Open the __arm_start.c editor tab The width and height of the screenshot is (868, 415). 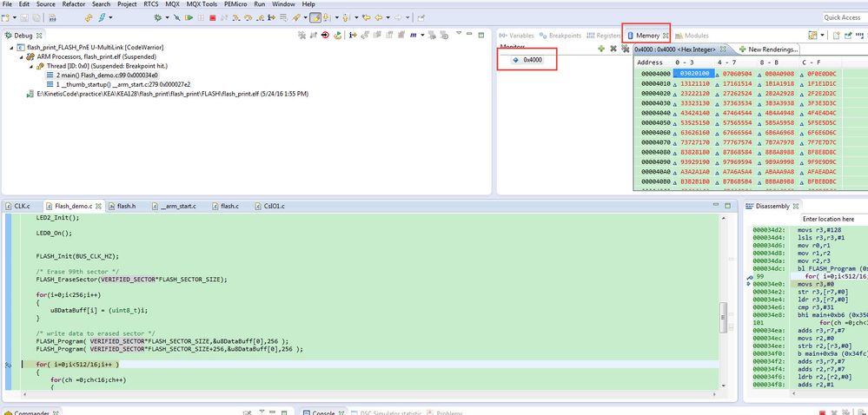[x=174, y=206]
